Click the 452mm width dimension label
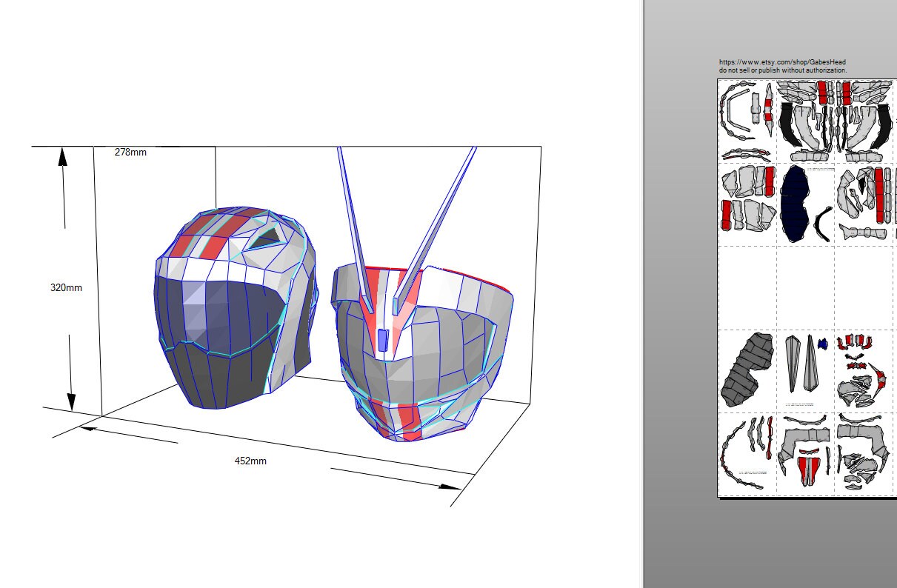This screenshot has width=897, height=588. [x=250, y=461]
